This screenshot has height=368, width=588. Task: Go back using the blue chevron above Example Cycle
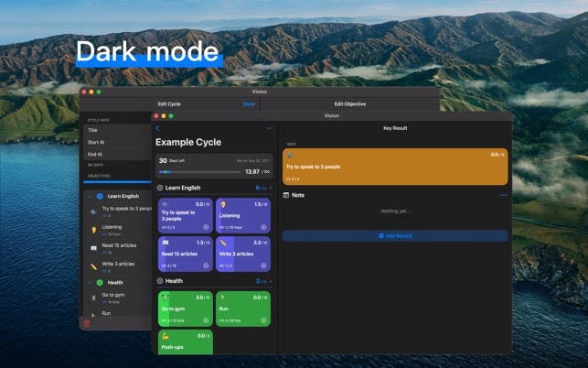point(157,128)
